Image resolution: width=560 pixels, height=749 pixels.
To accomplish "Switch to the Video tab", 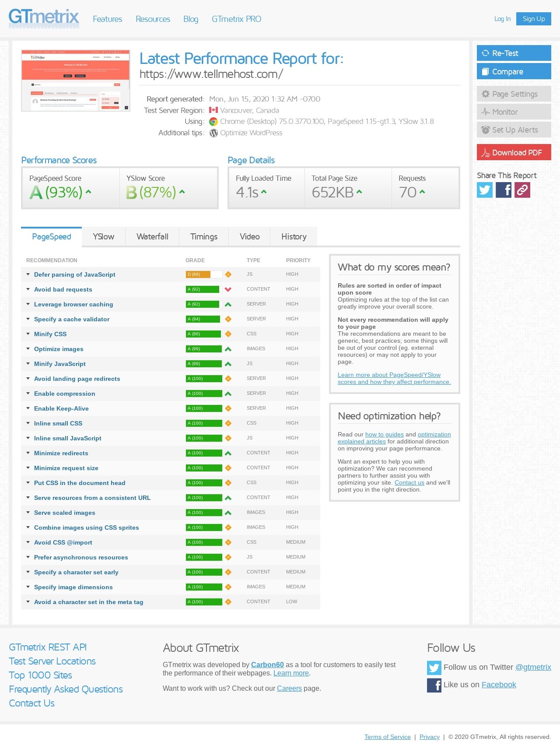I will point(249,237).
